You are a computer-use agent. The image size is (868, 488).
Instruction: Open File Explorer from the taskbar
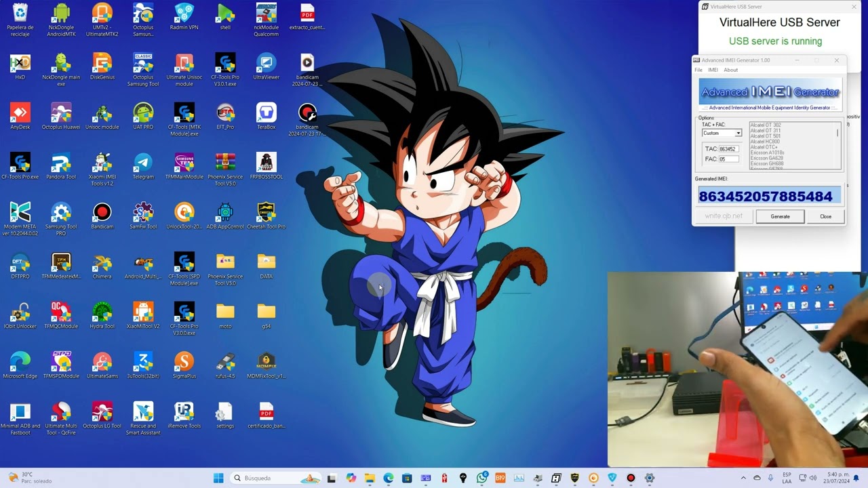coord(370,478)
